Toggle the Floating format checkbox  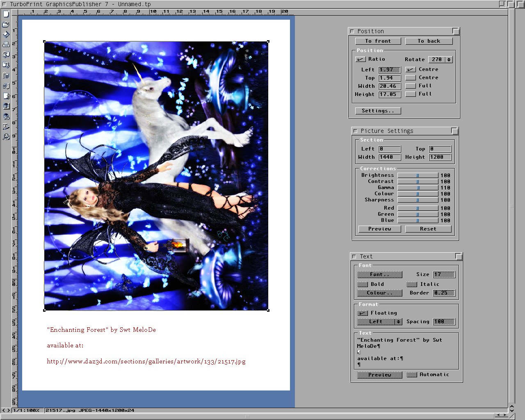363,313
